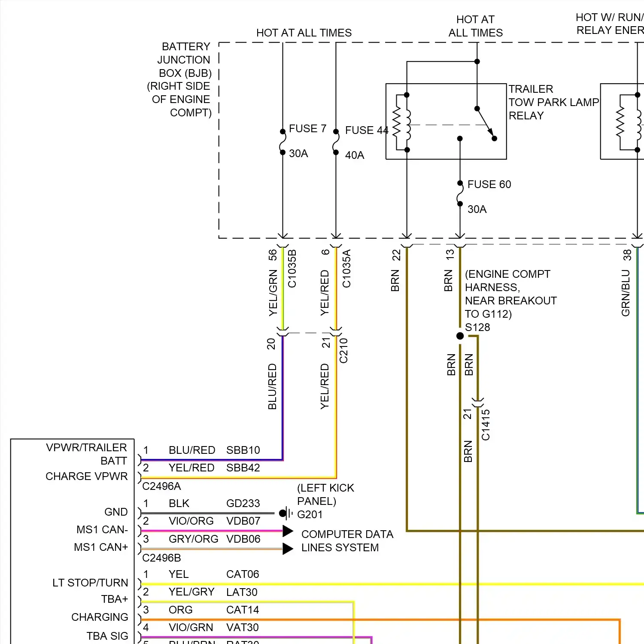Click the ground symbol next to G201

tap(286, 513)
